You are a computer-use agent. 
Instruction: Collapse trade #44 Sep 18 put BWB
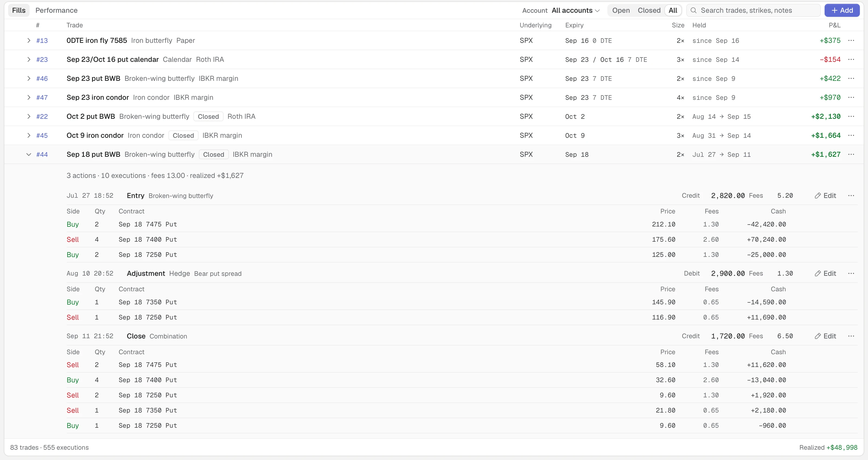(x=29, y=154)
